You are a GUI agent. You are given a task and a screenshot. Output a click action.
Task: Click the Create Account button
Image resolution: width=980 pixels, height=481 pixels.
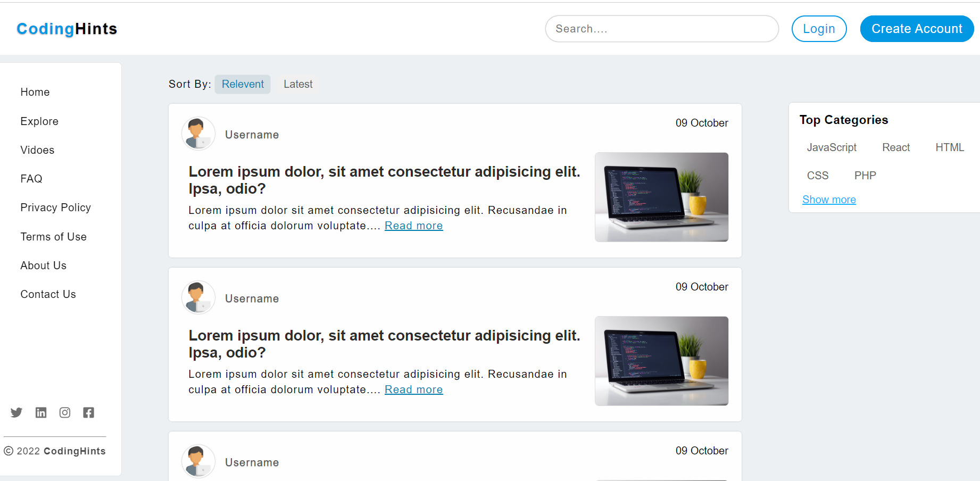click(917, 29)
